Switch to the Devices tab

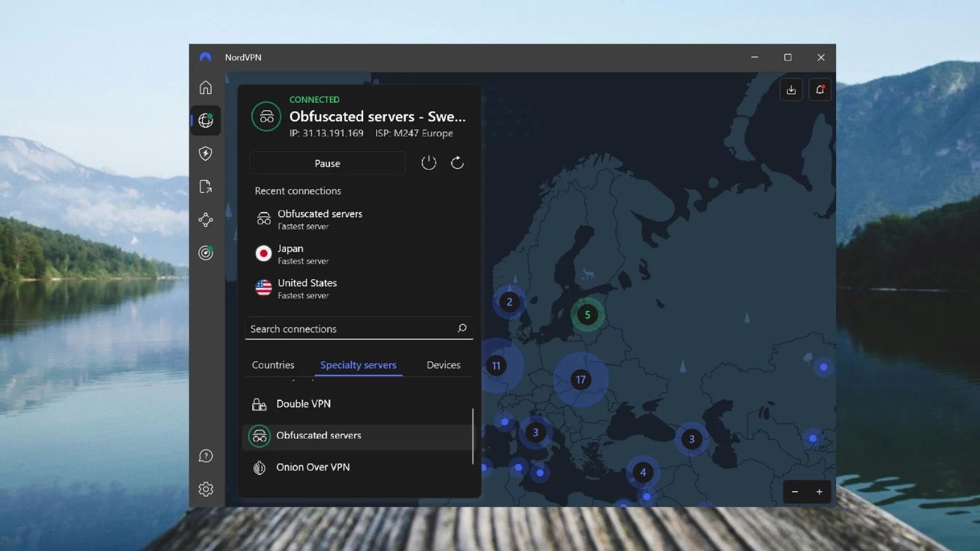(442, 364)
